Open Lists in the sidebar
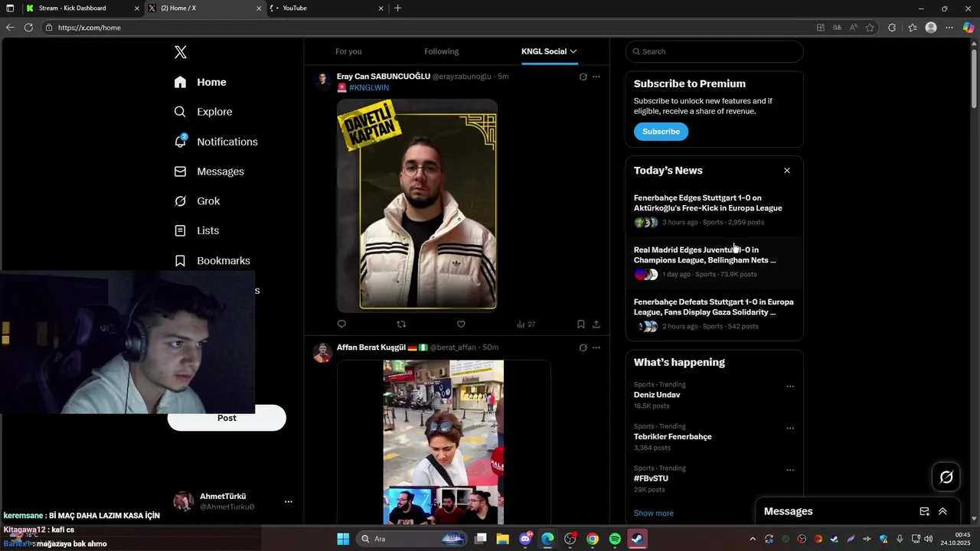Viewport: 980px width, 551px height. click(197, 230)
